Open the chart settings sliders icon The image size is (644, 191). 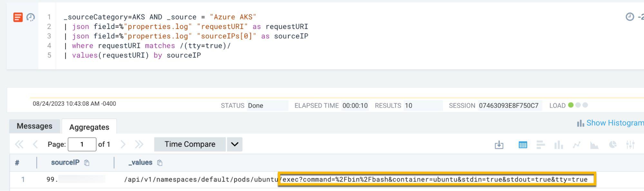(630, 145)
